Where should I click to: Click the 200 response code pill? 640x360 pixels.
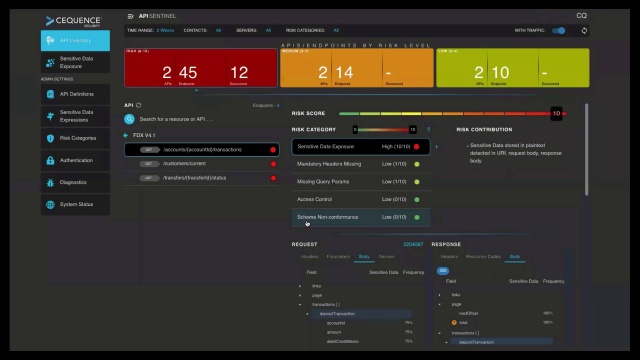click(443, 271)
